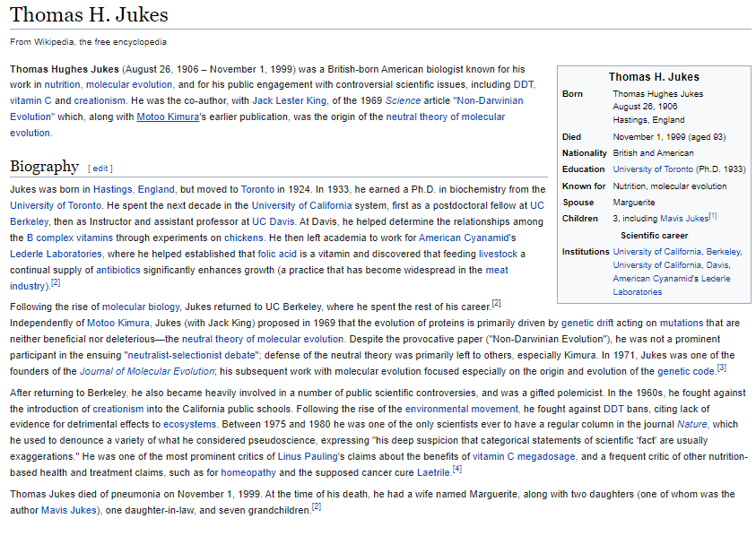Select infobox text 'Hastings, England'

pyautogui.click(x=648, y=120)
